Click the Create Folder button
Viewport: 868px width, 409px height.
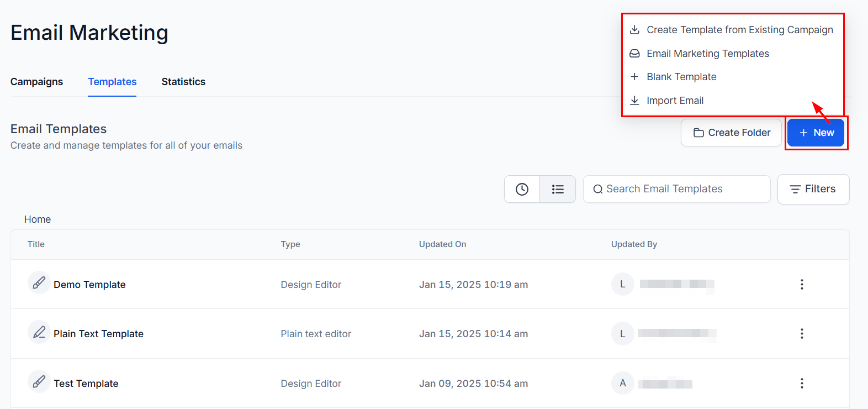click(731, 133)
